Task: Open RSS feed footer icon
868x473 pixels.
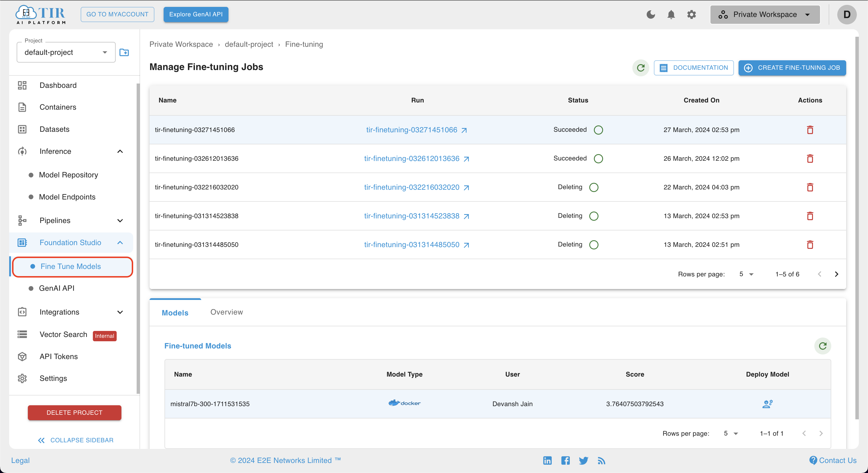Action: [x=601, y=460]
